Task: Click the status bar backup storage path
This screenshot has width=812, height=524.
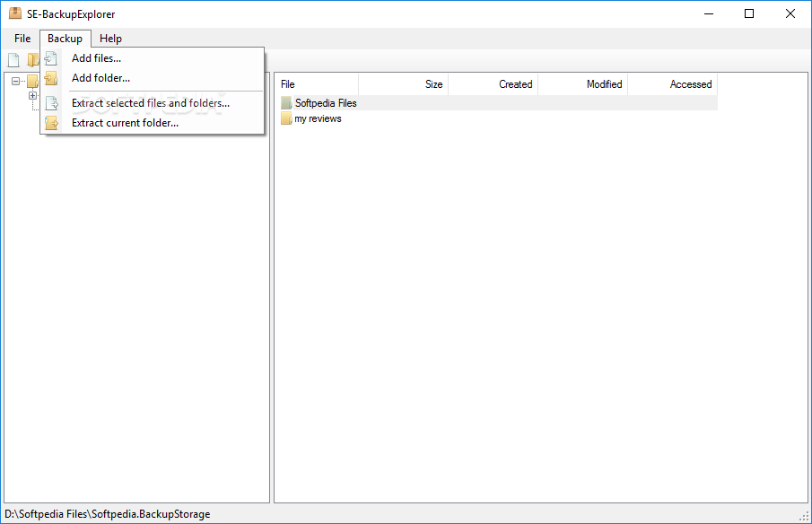Action: pyautogui.click(x=107, y=514)
